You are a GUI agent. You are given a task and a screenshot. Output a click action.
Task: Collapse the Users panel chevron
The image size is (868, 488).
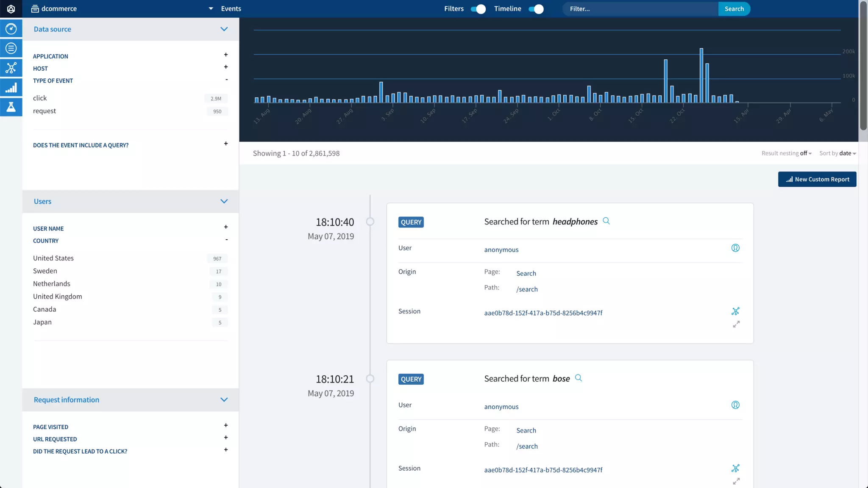224,201
